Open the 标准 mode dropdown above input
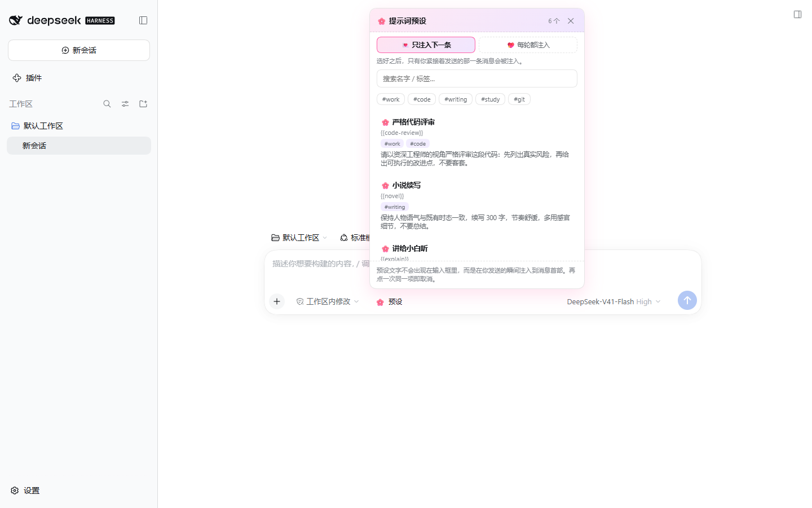The width and height of the screenshot is (812, 508). tap(354, 238)
